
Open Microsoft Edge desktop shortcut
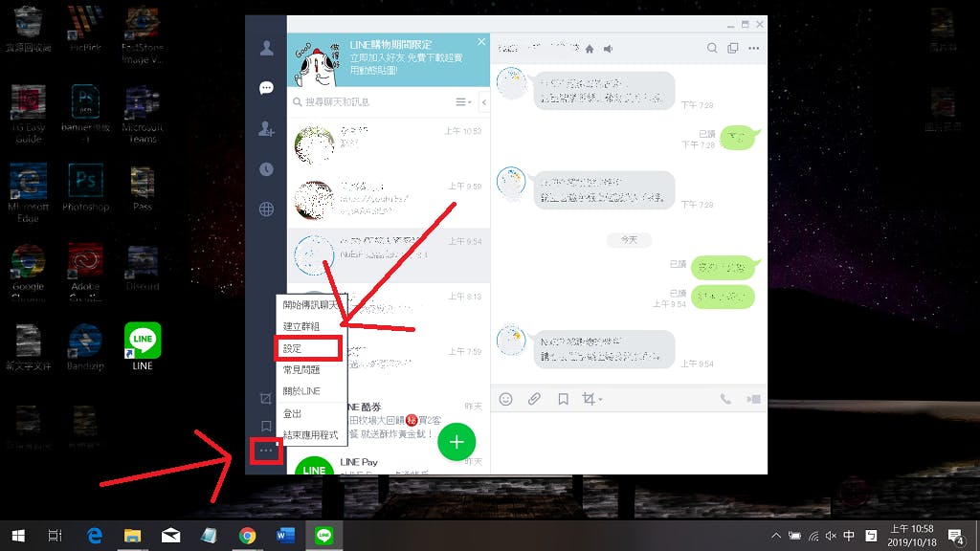(28, 193)
